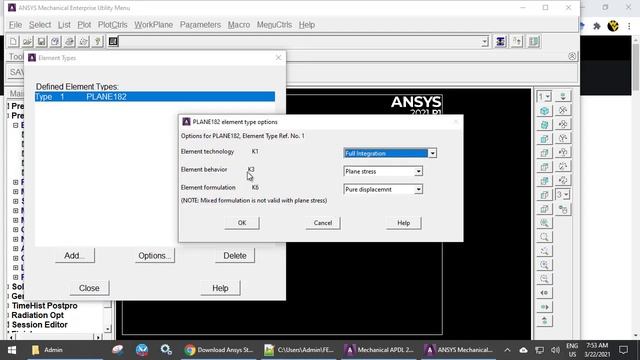
Task: Set the Oblique View cube icon
Action: click(x=544, y=125)
